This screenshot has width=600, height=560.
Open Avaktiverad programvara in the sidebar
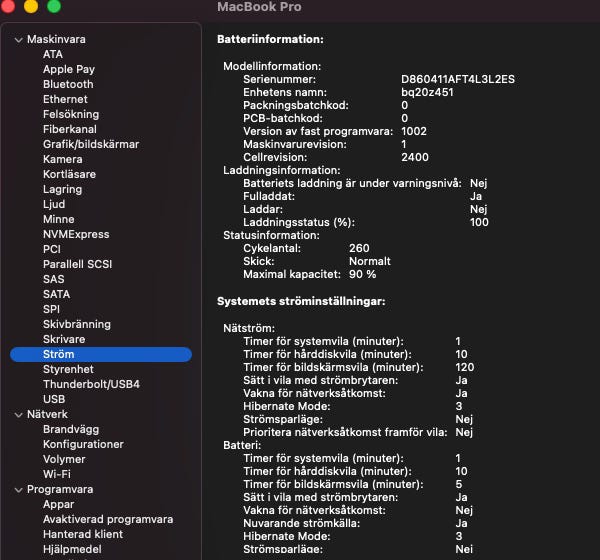(108, 519)
